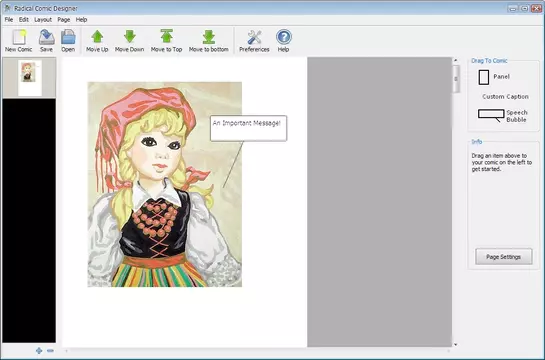Viewport: 545px width, 360px height.
Task: Open the Layout menu
Action: 43,19
